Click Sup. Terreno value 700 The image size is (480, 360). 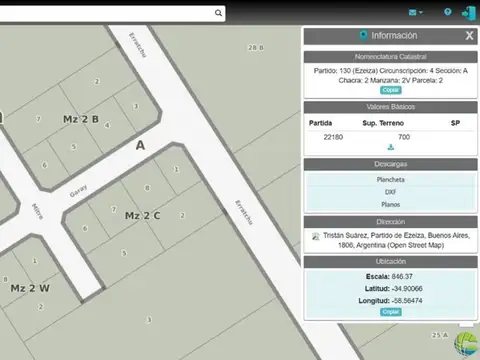tap(404, 137)
